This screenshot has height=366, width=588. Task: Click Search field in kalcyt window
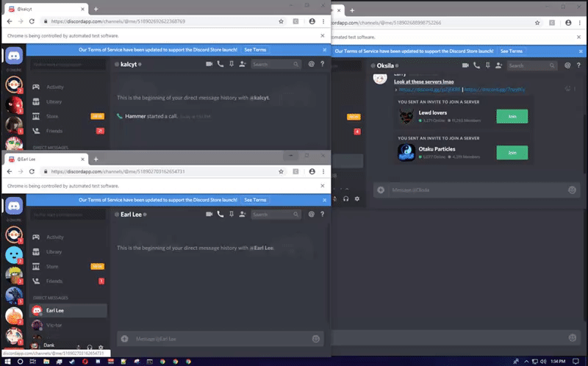tap(276, 64)
